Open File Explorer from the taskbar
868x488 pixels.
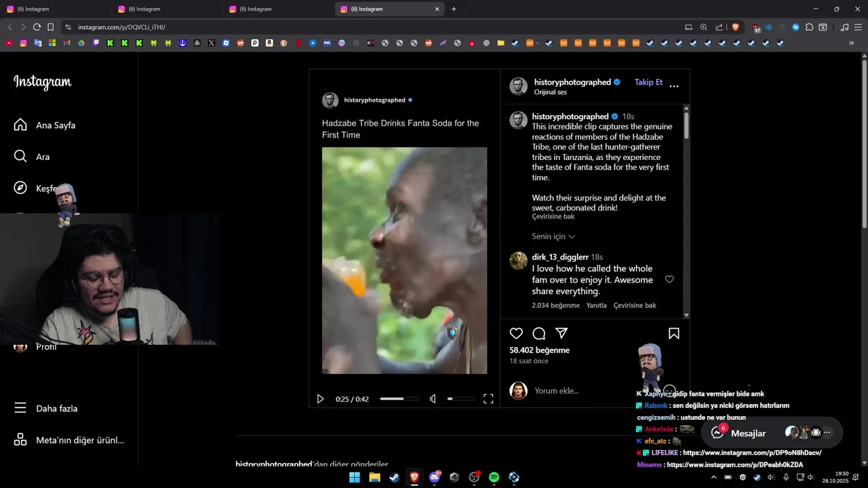[374, 477]
